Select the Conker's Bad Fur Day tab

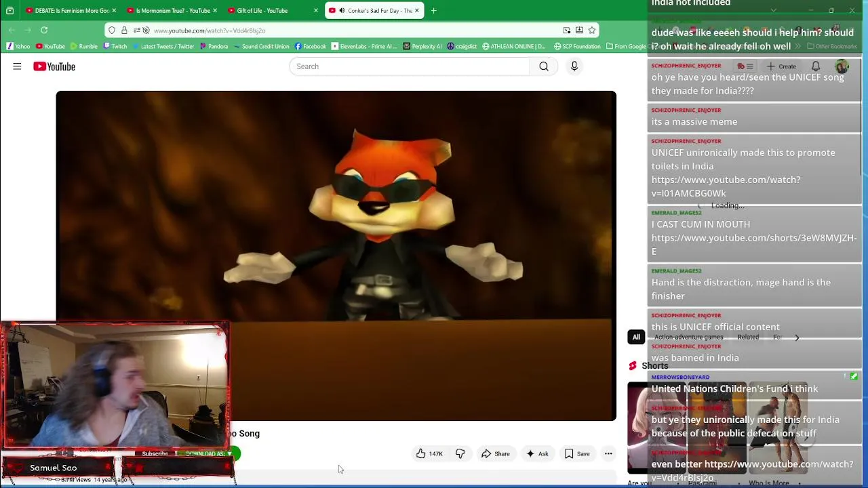click(374, 10)
